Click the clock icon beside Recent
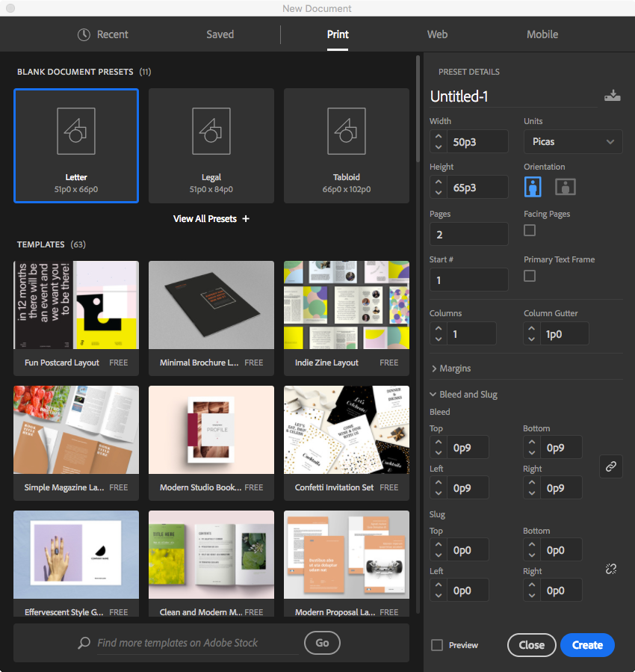 84,34
